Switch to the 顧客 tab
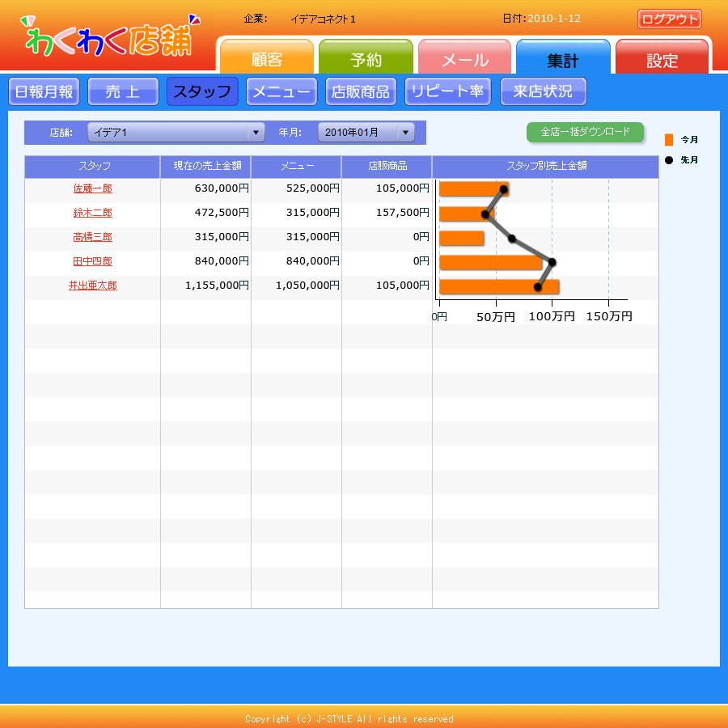The width and height of the screenshot is (728, 728). [x=266, y=60]
